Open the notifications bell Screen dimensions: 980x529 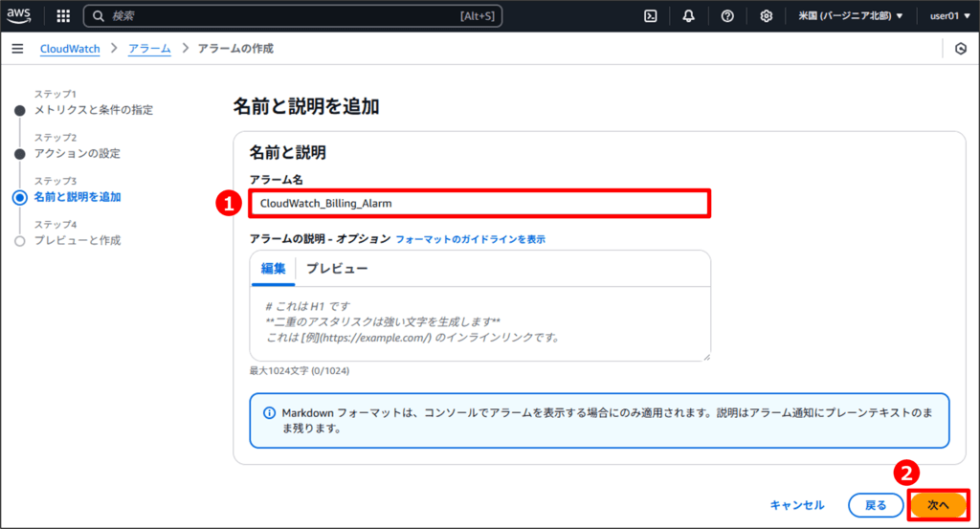coord(688,16)
